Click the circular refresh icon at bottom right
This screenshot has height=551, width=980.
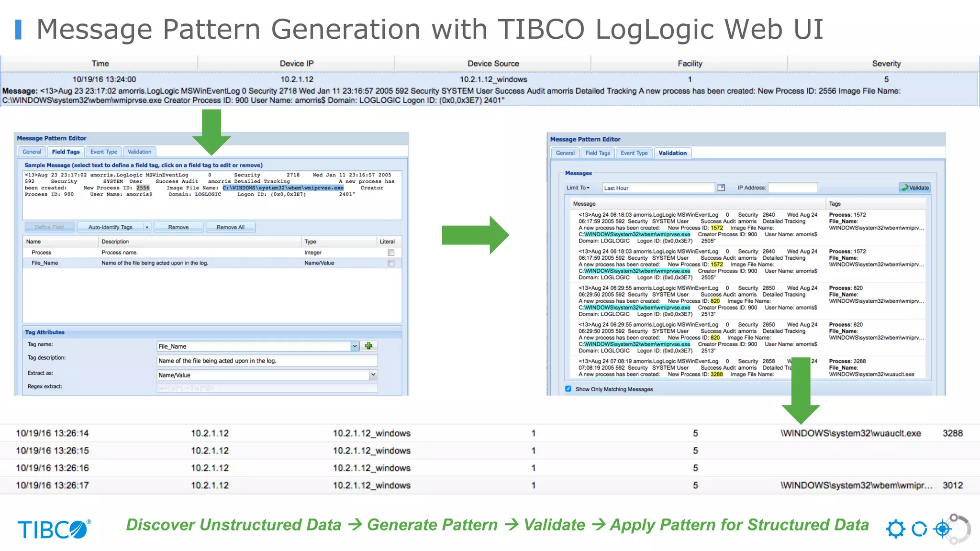coord(919,529)
